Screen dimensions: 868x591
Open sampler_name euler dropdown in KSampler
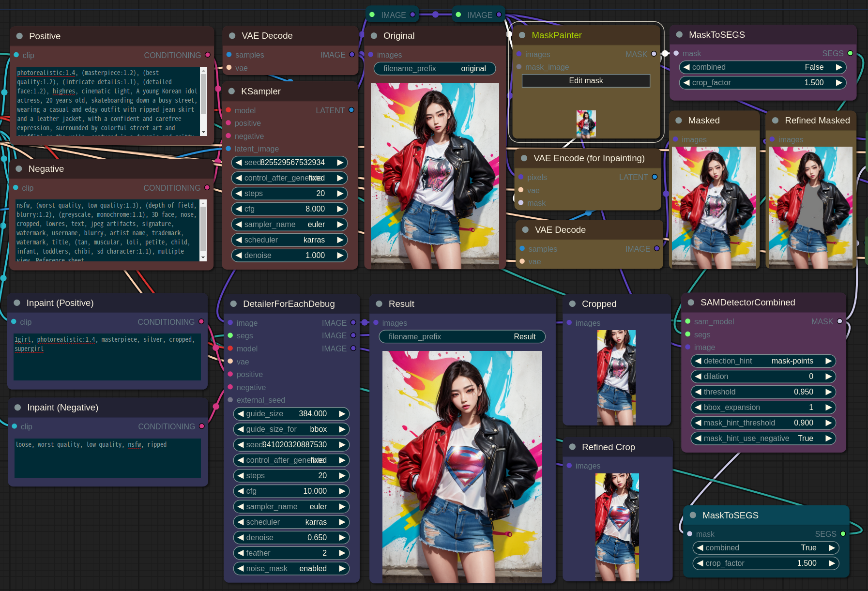pos(289,225)
